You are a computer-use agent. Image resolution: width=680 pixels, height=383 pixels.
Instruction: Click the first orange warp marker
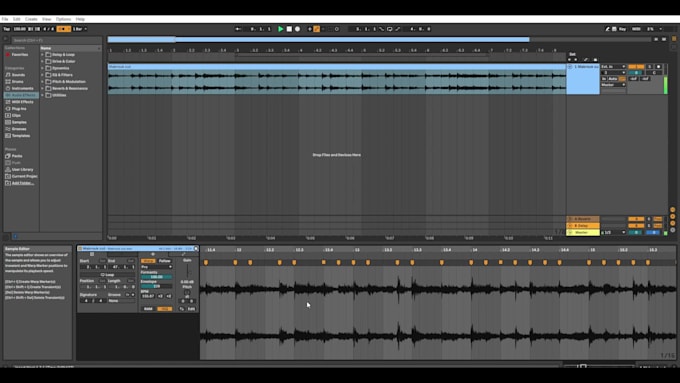(206, 262)
